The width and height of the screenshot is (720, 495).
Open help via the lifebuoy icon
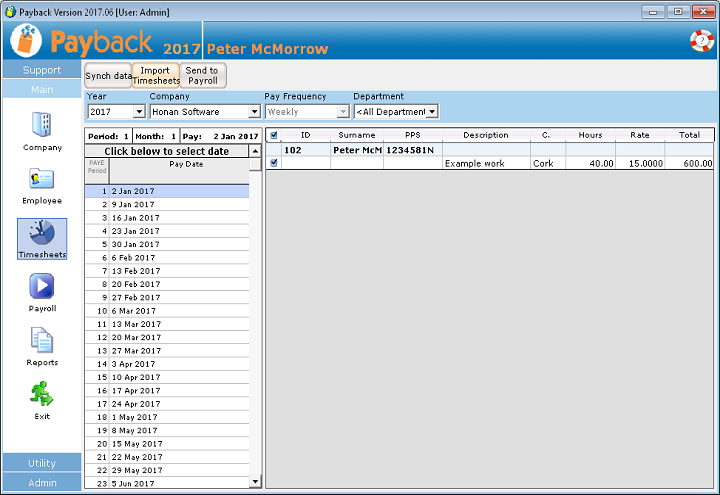[701, 41]
